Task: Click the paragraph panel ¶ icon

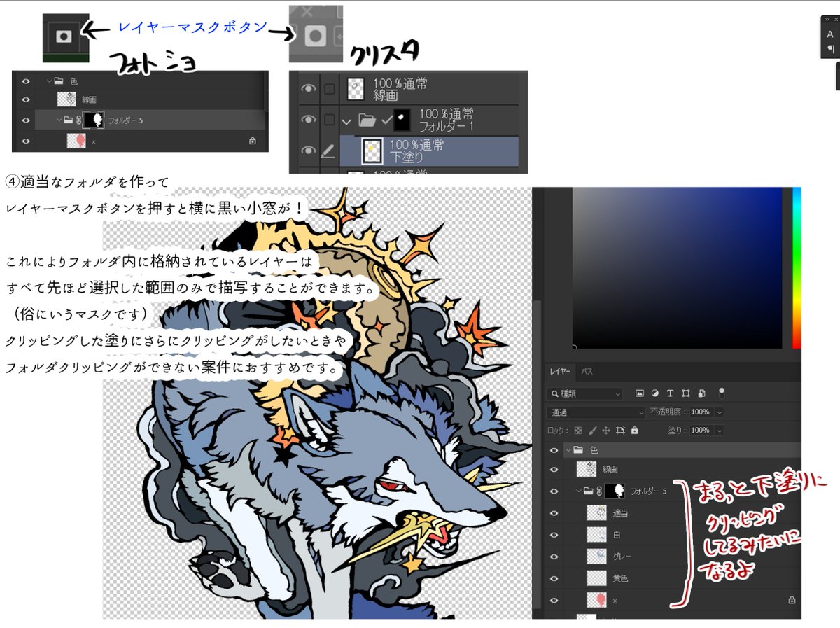Action: (x=831, y=49)
